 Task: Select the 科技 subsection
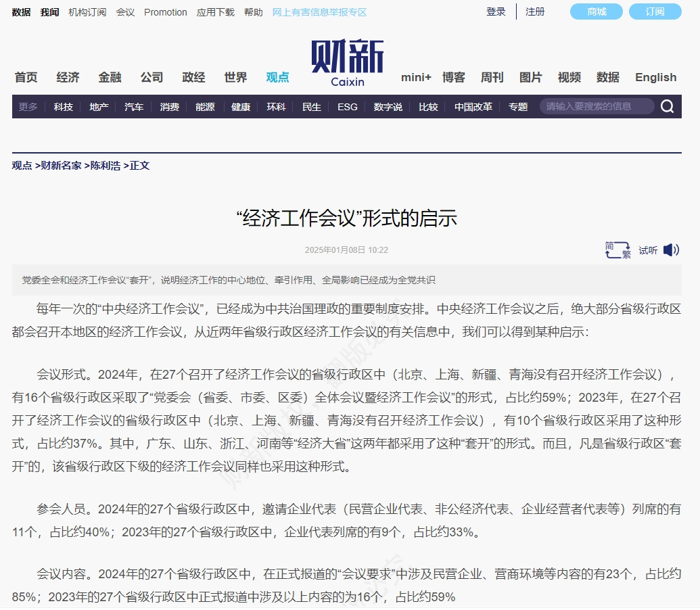62,106
